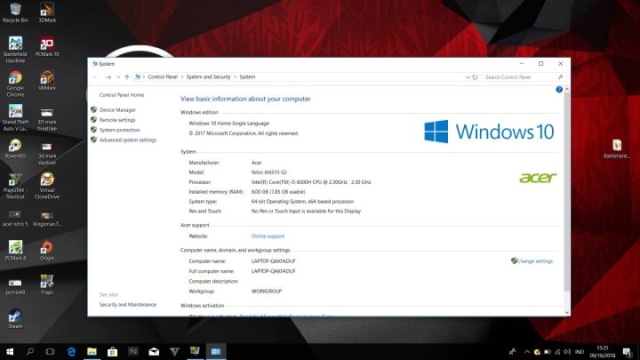
Task: Open File Explorer from the taskbar
Action: pyautogui.click(x=92, y=351)
